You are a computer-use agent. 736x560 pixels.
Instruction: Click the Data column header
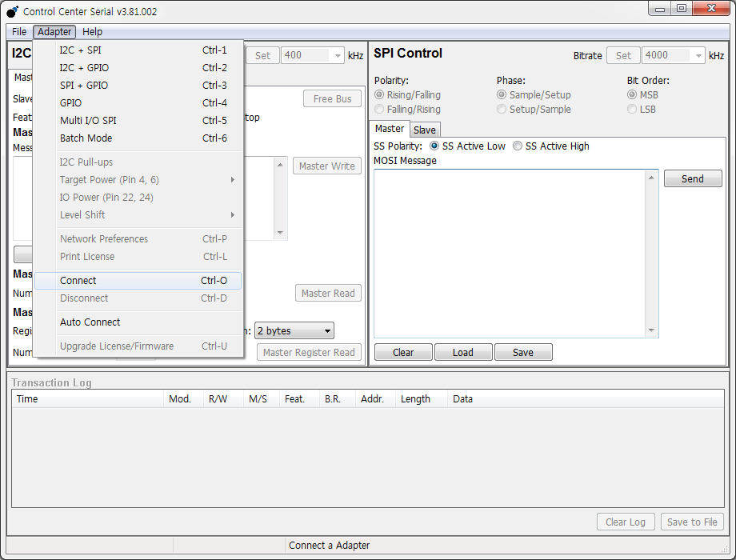point(586,399)
